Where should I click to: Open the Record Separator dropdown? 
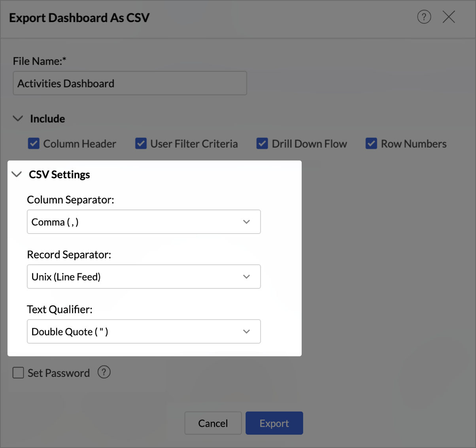point(144,277)
